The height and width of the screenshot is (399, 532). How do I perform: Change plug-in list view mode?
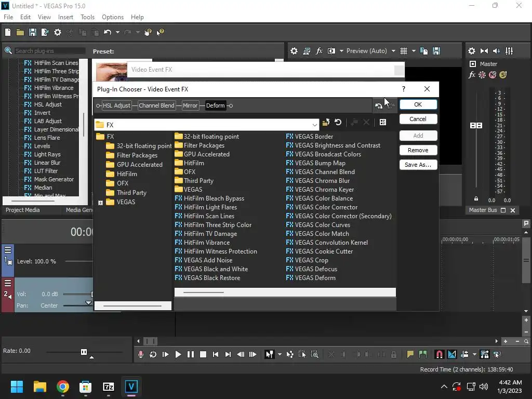coord(383,122)
